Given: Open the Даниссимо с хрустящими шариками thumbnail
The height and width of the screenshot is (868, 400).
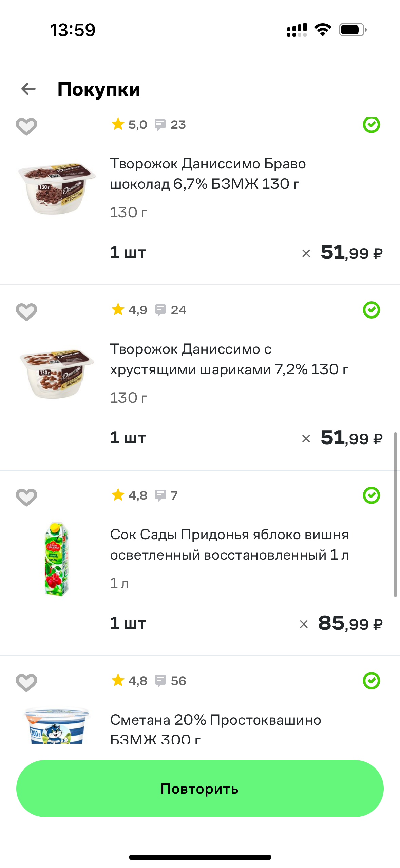Looking at the screenshot, I should [x=57, y=373].
